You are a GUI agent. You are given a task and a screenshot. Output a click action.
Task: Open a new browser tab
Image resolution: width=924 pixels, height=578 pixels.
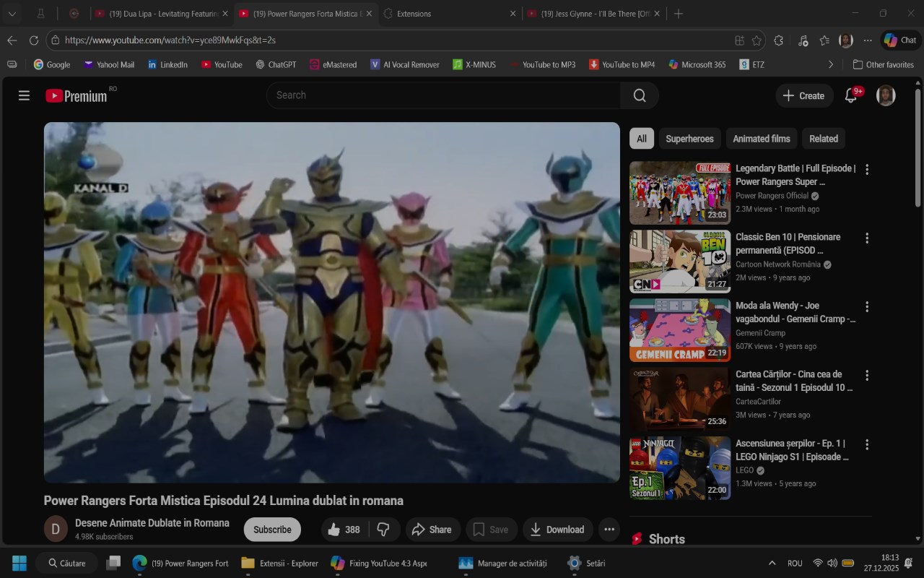coord(678,14)
